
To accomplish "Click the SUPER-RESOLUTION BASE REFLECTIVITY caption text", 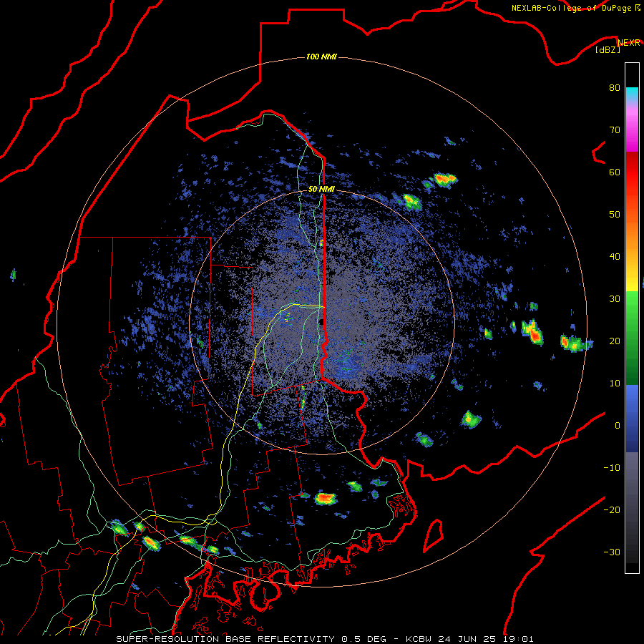I will (225, 639).
